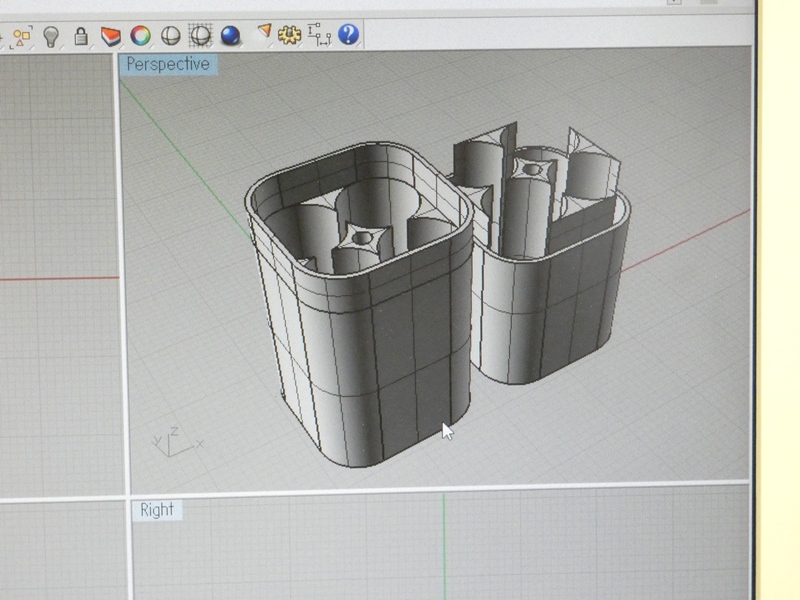Open Options with the gear icon
800x600 pixels.
pos(289,35)
